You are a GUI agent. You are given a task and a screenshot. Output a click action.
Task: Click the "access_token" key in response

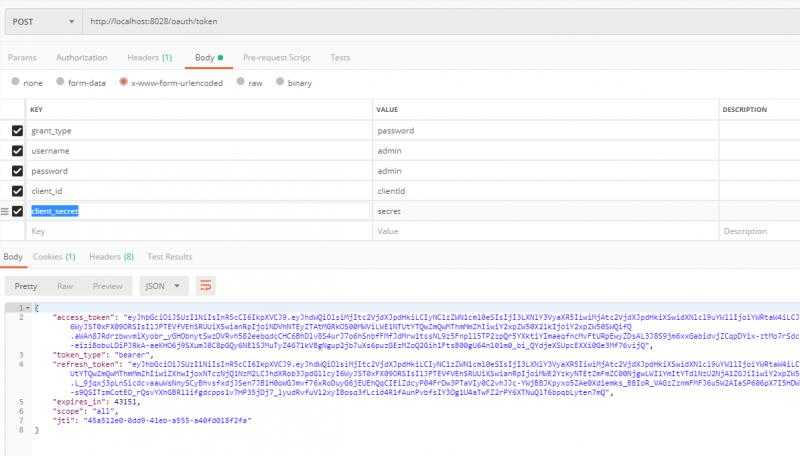pos(82,317)
